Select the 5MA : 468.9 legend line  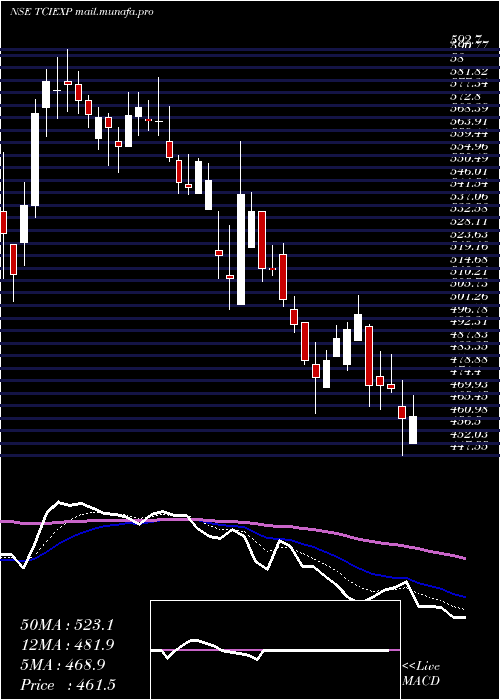click(62, 665)
